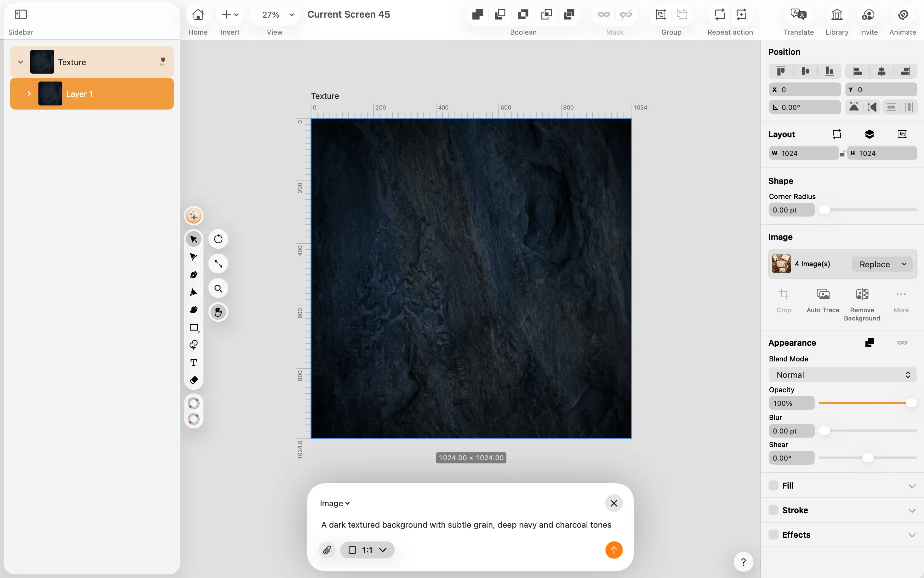This screenshot has width=924, height=578.
Task: Click the Opacity slider handle
Action: (x=911, y=403)
